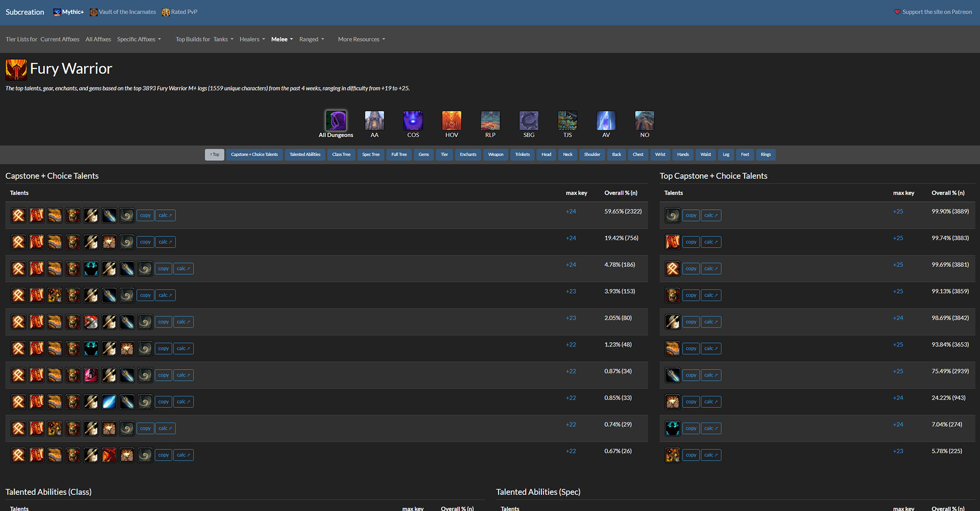Click the Patreon heart icon

pyautogui.click(x=897, y=12)
